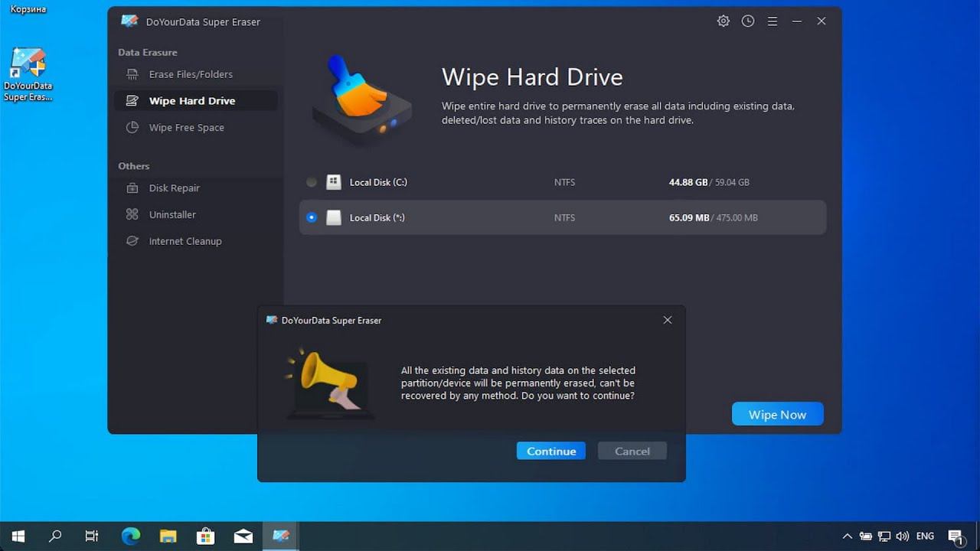Show hidden system tray icons
The height and width of the screenshot is (551, 980).
click(x=848, y=536)
